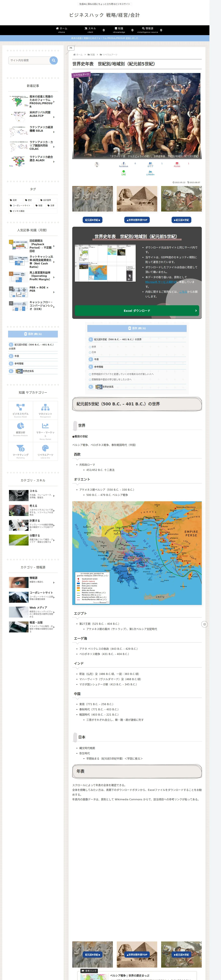Open the Microsoft サービス規約 link
This screenshot has height=980, width=221.
[x=161, y=282]
